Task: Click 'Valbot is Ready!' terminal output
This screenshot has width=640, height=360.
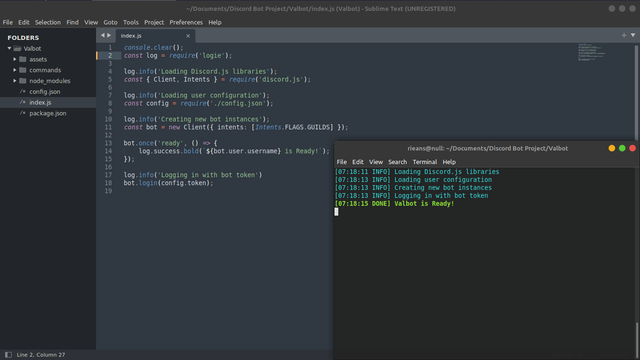Action: (424, 204)
